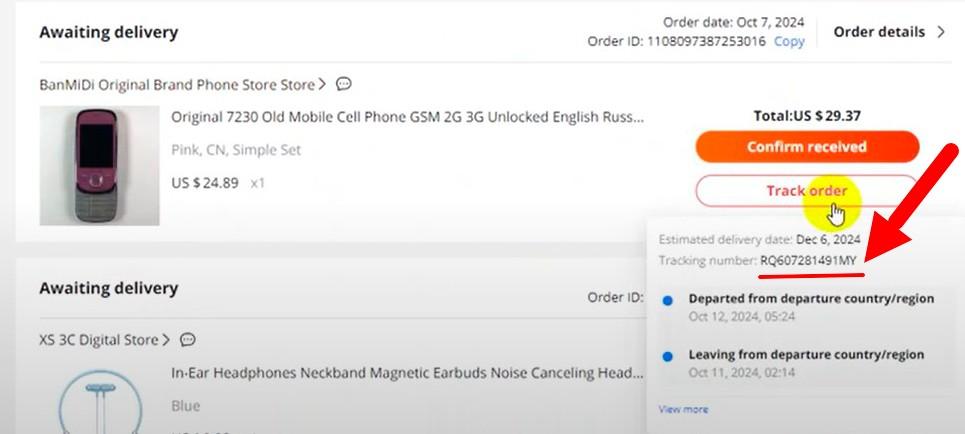Expand XS 3C Digital Store chevron
Screen dimensions: 965x434
tap(166, 340)
